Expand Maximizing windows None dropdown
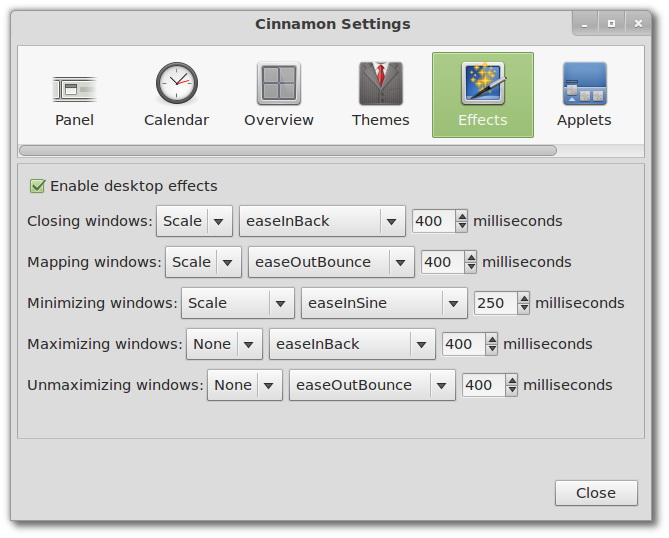Image resolution: width=669 pixels, height=538 pixels. tap(224, 344)
